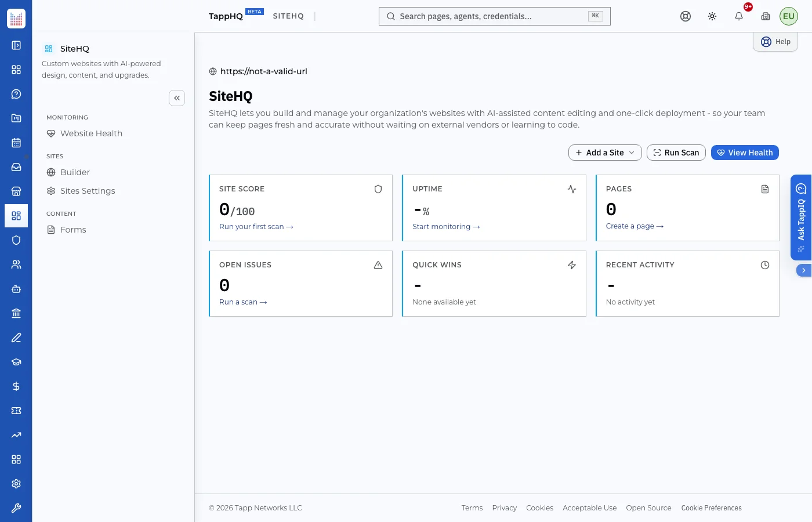Screen dimensions: 812x522
Task: Open the trending chart icon in the left rail
Action: pos(16,435)
